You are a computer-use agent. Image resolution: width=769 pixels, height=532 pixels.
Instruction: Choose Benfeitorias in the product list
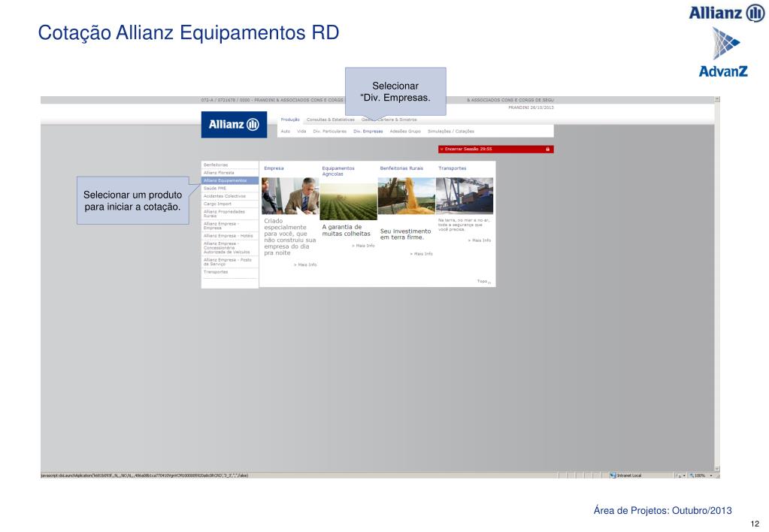[230, 165]
